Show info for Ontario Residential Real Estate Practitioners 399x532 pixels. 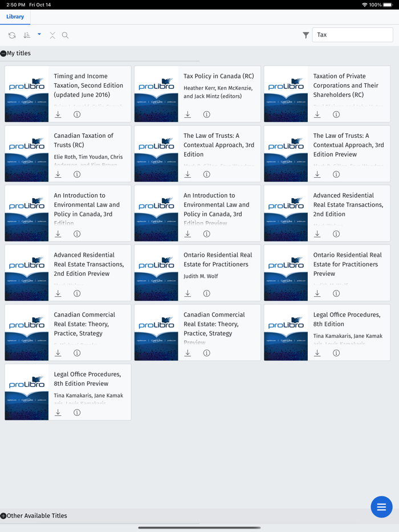pyautogui.click(x=207, y=293)
